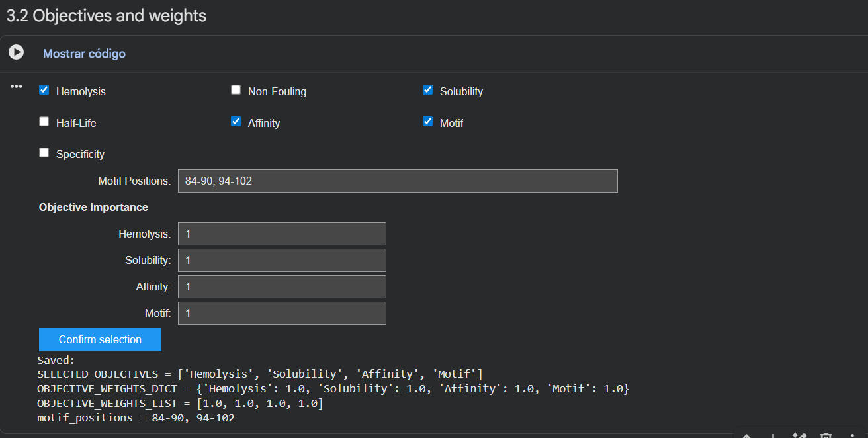Focus the Motif importance field
This screenshot has height=438, width=868.
[282, 313]
